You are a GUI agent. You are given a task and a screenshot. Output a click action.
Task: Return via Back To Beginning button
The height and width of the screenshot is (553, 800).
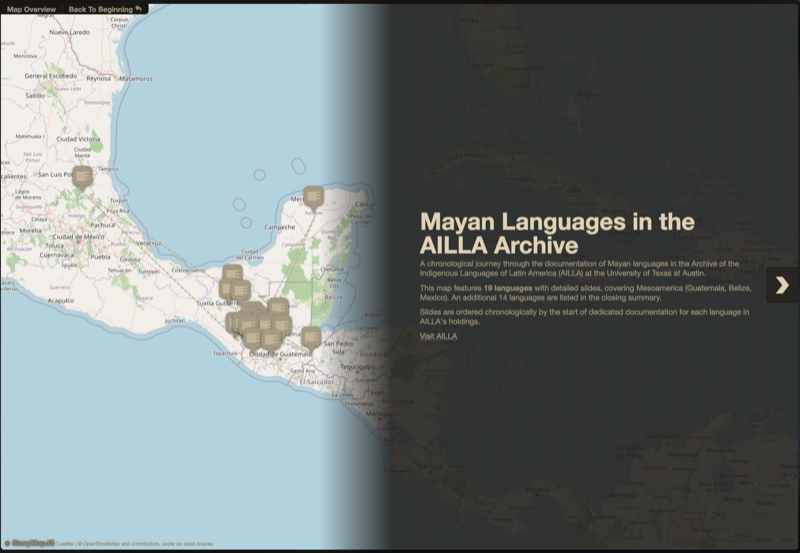(x=105, y=9)
